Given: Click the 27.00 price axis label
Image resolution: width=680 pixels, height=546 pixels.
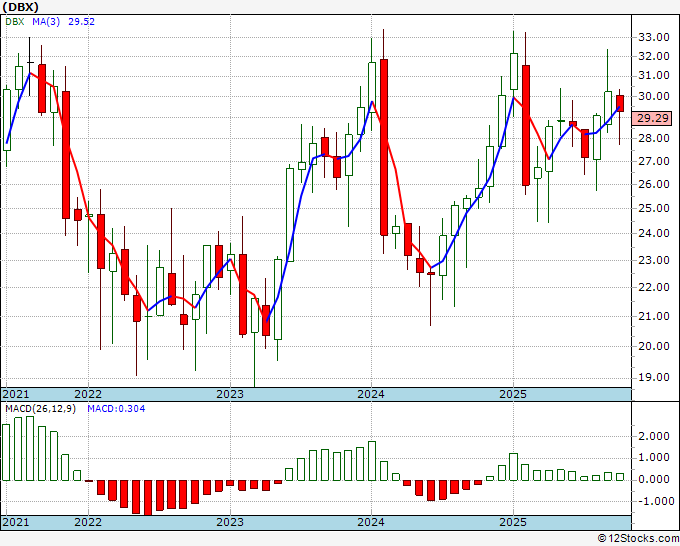Looking at the screenshot, I should coord(654,162).
